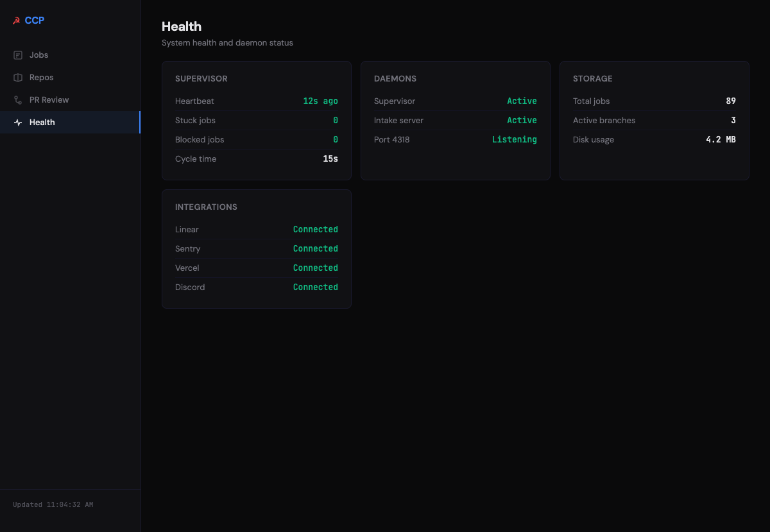
Task: Click the Listening port status
Action: (x=515, y=140)
